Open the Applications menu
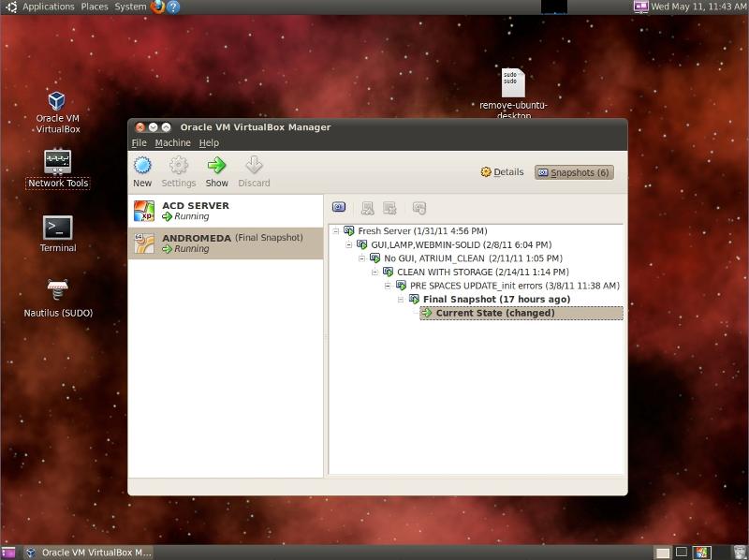749x560 pixels. [x=49, y=7]
